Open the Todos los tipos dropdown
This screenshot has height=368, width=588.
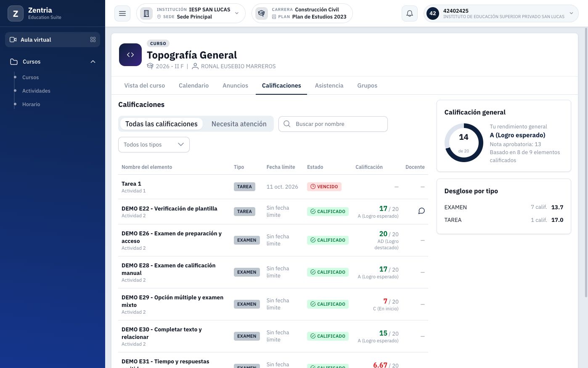[x=154, y=144]
